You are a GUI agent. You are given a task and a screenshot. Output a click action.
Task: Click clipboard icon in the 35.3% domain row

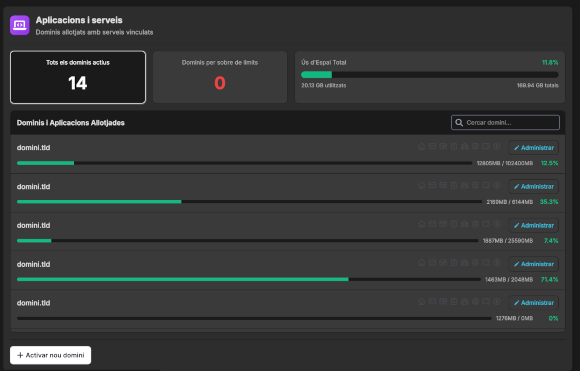454,185
